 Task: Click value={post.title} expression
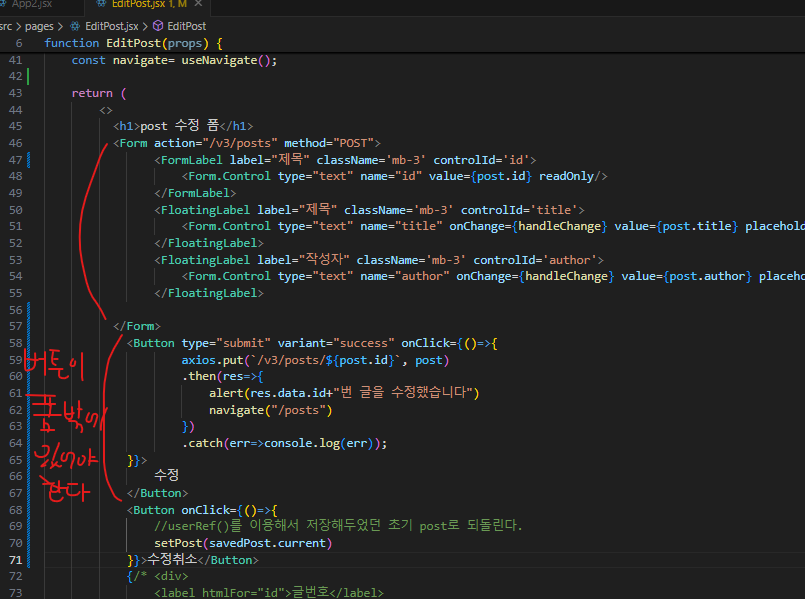coord(676,226)
